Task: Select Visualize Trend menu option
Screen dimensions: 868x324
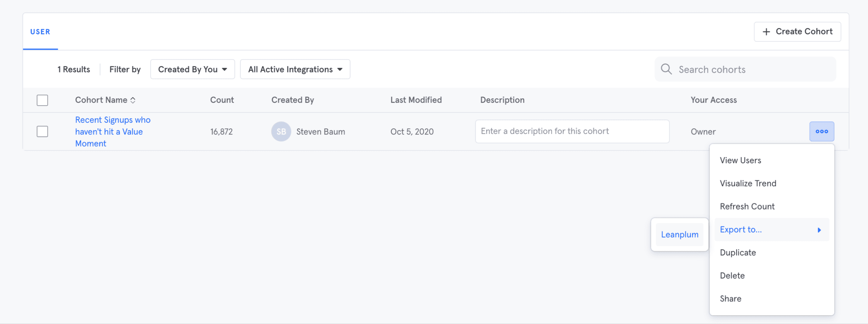Action: [x=748, y=183]
